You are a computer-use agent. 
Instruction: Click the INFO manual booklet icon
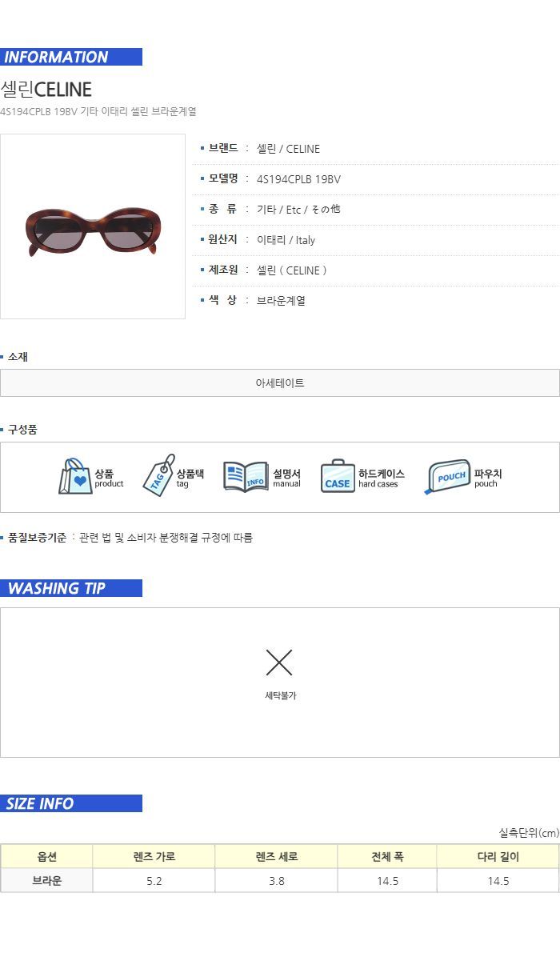(x=246, y=477)
